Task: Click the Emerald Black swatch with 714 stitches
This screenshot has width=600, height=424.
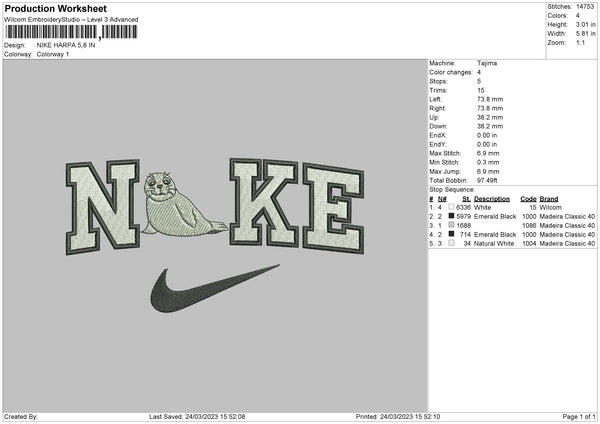Action: (x=452, y=234)
